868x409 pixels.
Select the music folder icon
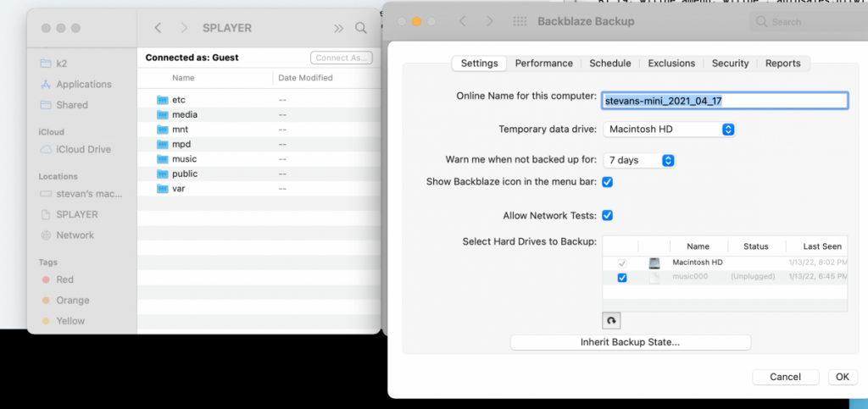tap(162, 159)
